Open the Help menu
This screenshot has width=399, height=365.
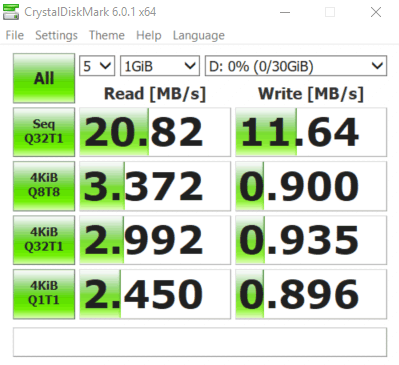pyautogui.click(x=149, y=35)
